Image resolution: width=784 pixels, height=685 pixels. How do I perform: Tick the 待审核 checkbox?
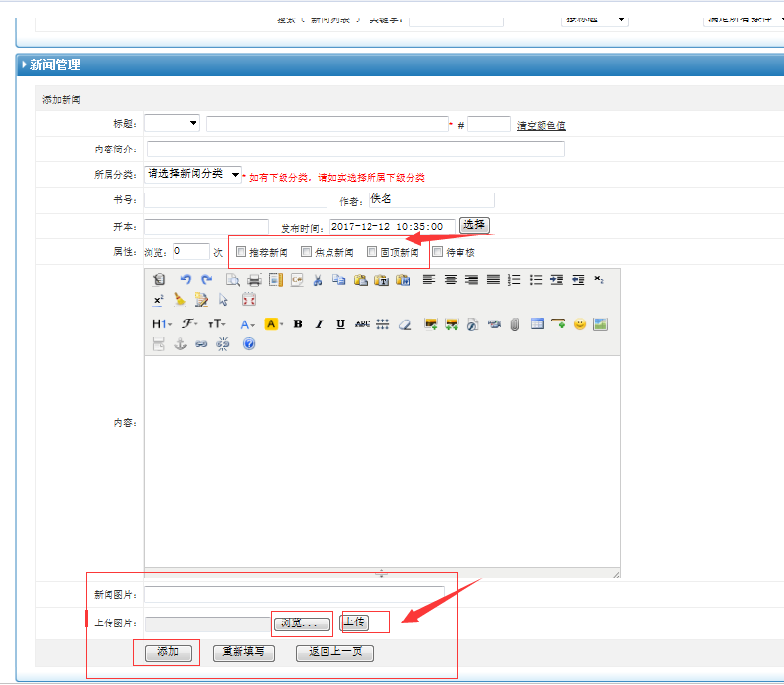(x=437, y=251)
